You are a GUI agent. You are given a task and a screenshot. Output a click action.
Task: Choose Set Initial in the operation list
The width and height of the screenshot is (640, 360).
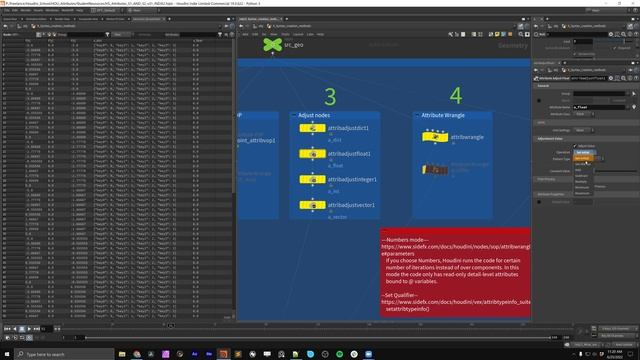click(x=583, y=158)
